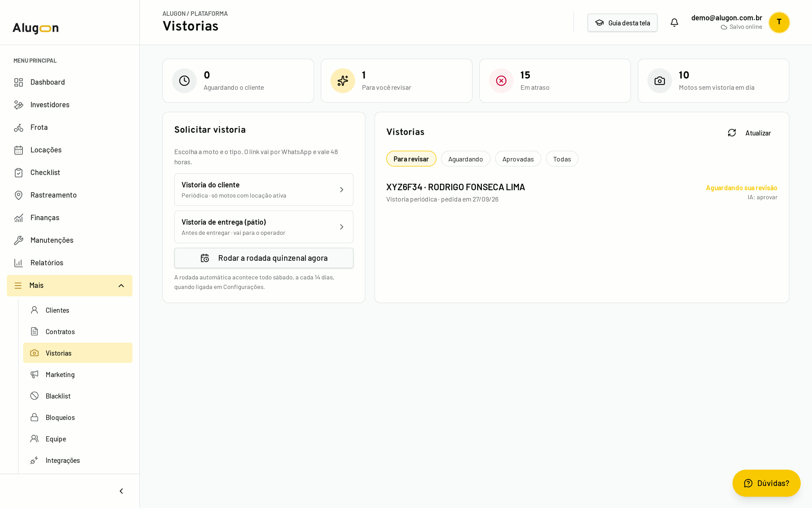Click the Atualizar refresh icon
The image size is (812, 508).
pyautogui.click(x=732, y=133)
